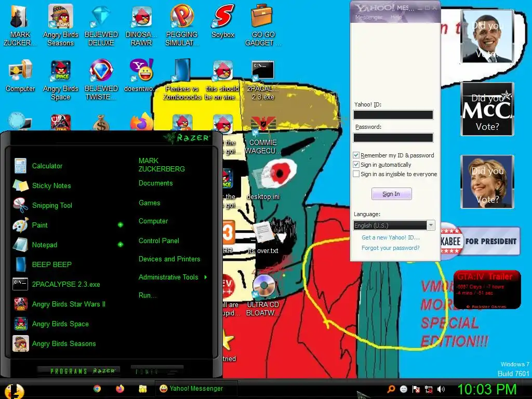Click the POWER button in start menu
Screen dimensions: 532x399
pyautogui.click(x=157, y=371)
